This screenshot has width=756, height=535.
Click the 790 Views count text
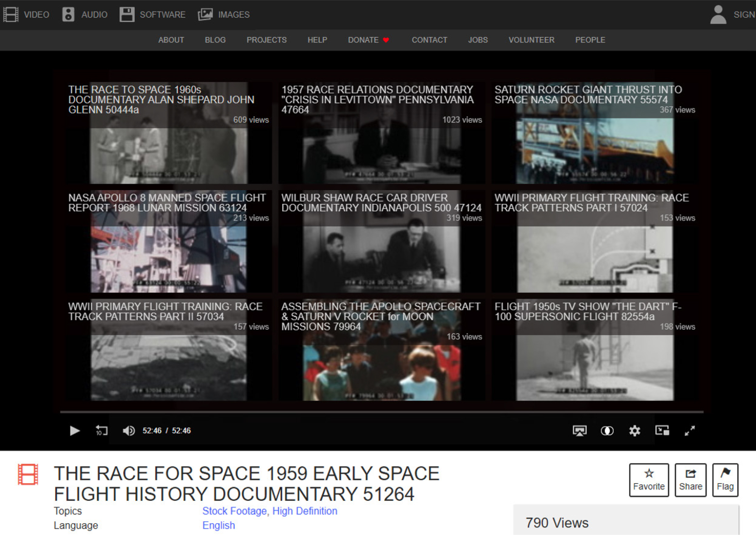point(557,523)
